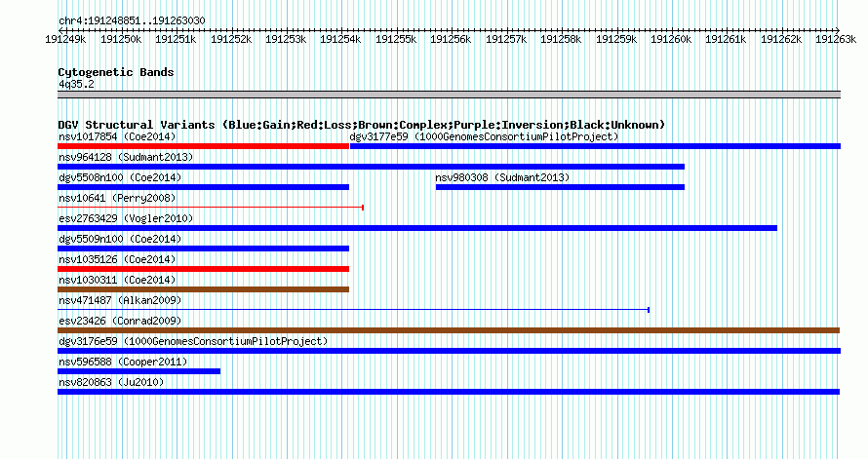
Task: Select nsv10641 (Perry2008) label
Action: [x=117, y=198]
